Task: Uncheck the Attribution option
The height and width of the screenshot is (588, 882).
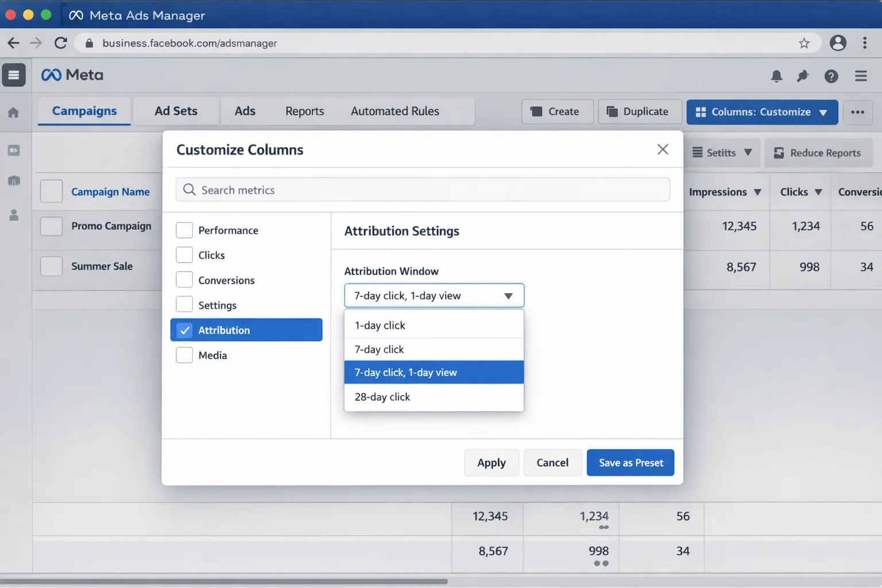Action: (x=184, y=330)
